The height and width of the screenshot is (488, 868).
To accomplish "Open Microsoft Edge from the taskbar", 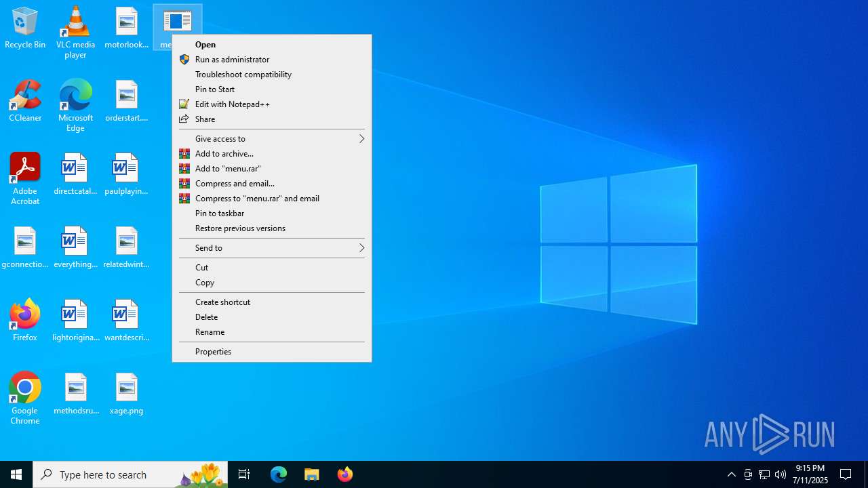I will click(x=279, y=474).
